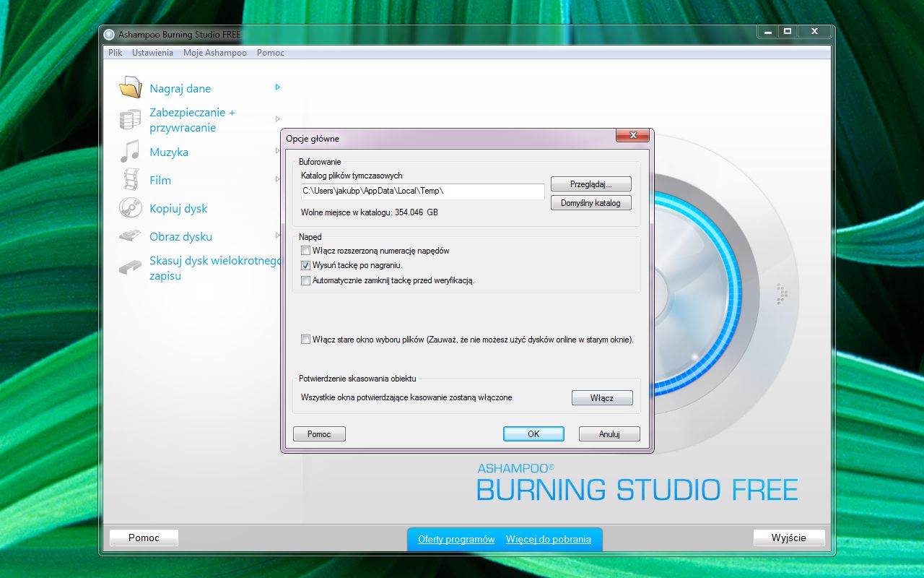924x578 pixels.
Task: Expand the Obraz dysku submenu arrow
Action: 277,235
